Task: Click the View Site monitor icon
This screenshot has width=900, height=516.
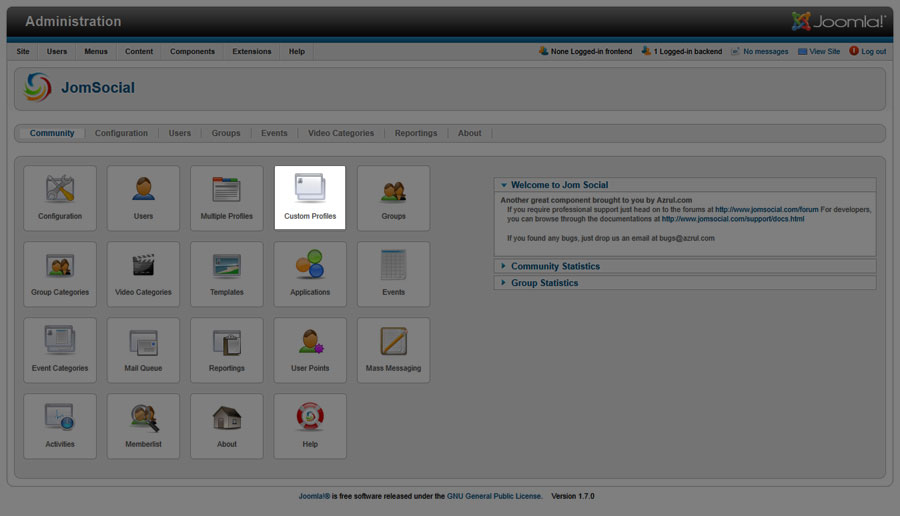Action: pos(802,52)
